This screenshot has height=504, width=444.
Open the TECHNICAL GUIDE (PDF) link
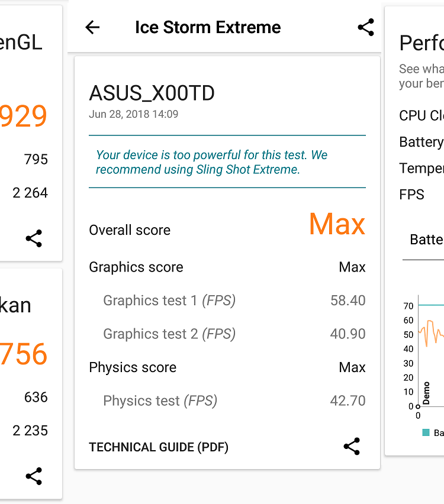click(x=159, y=447)
